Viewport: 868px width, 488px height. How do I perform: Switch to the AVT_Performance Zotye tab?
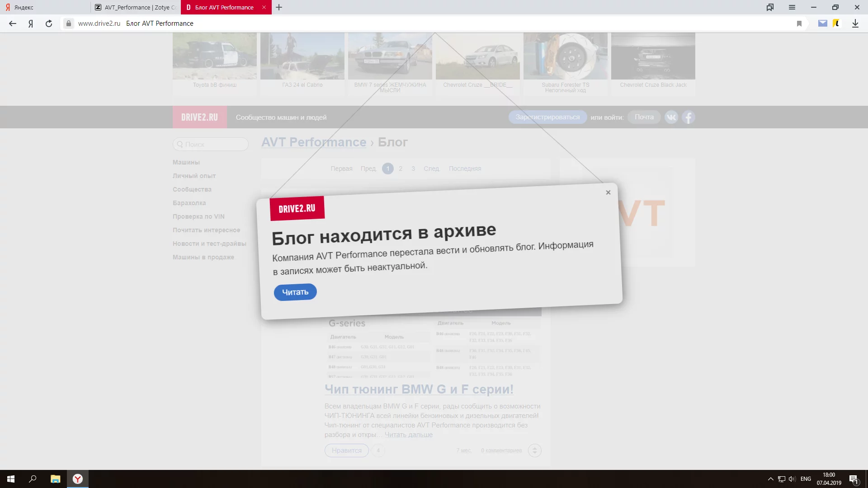(x=136, y=7)
